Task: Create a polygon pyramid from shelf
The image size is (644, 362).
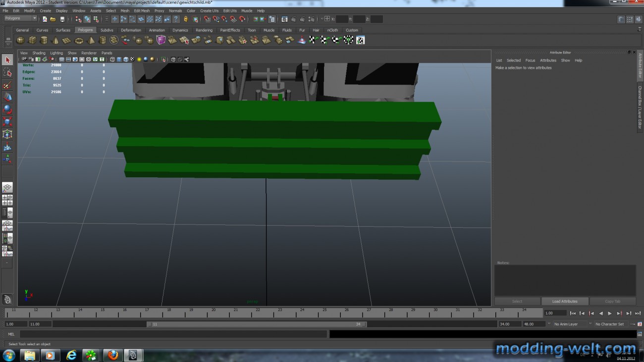Action: [x=91, y=40]
